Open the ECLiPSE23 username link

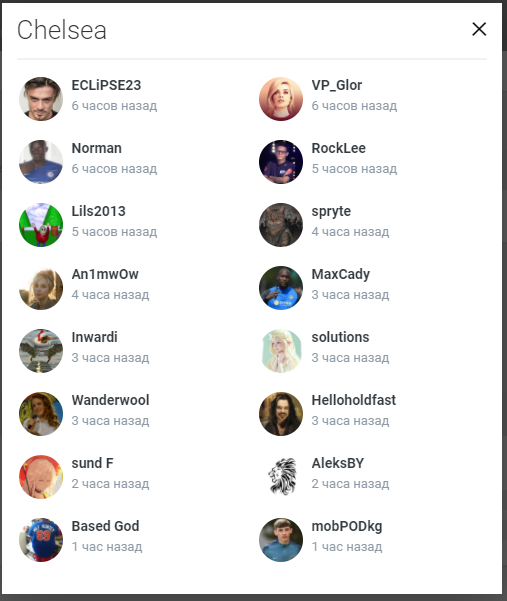coord(106,85)
